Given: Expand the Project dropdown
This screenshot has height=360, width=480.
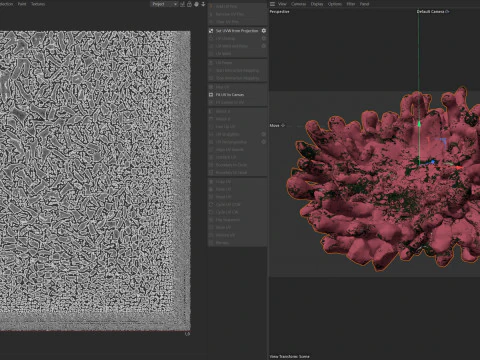Looking at the screenshot, I should click(164, 4).
